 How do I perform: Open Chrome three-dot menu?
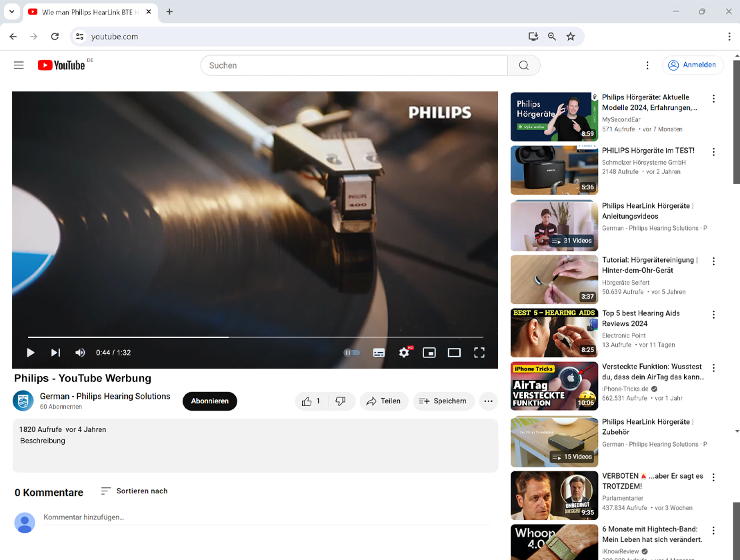coord(729,36)
